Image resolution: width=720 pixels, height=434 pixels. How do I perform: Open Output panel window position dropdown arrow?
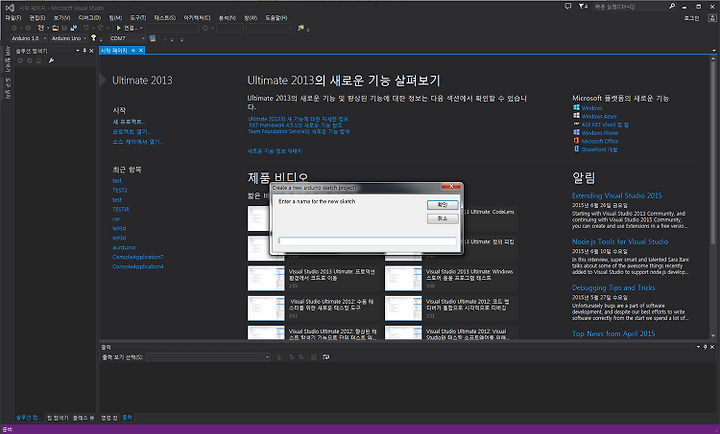(698, 347)
